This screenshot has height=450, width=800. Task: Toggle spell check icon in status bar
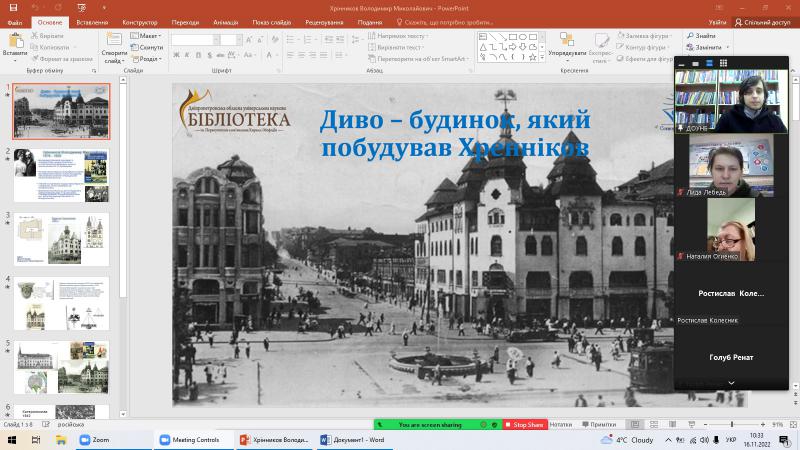(46, 424)
